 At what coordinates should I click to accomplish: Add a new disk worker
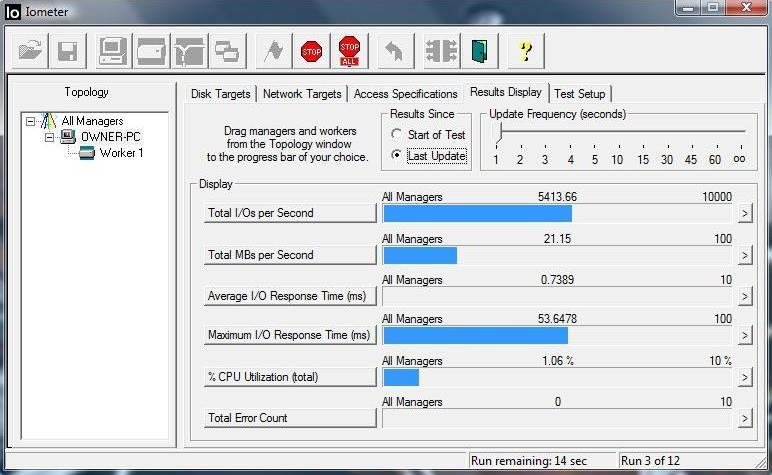pos(151,51)
